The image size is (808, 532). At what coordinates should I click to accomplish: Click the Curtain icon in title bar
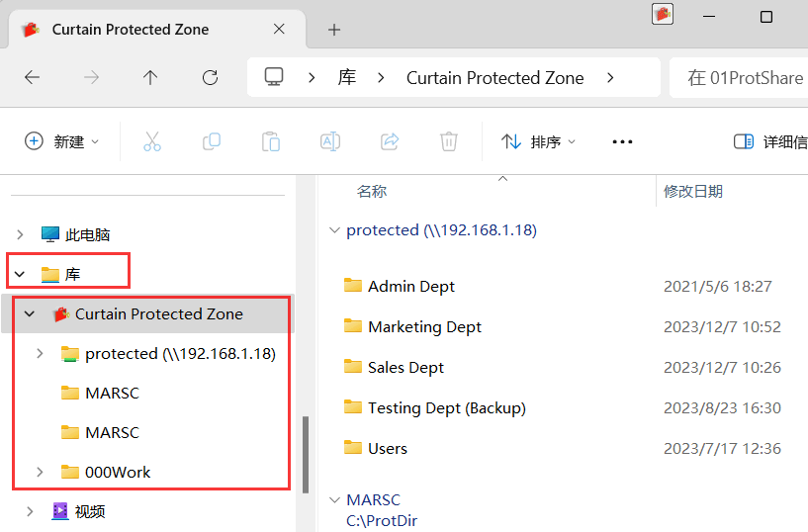pos(663,14)
